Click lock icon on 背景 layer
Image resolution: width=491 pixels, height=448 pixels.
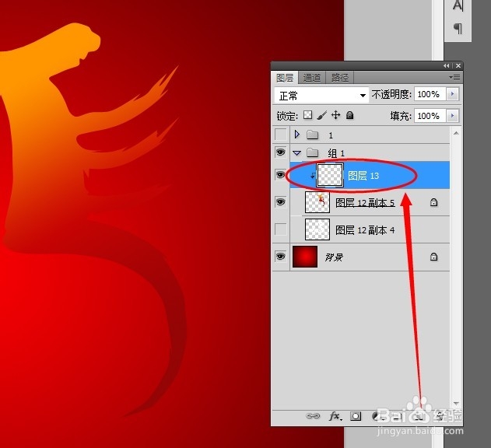click(x=433, y=257)
